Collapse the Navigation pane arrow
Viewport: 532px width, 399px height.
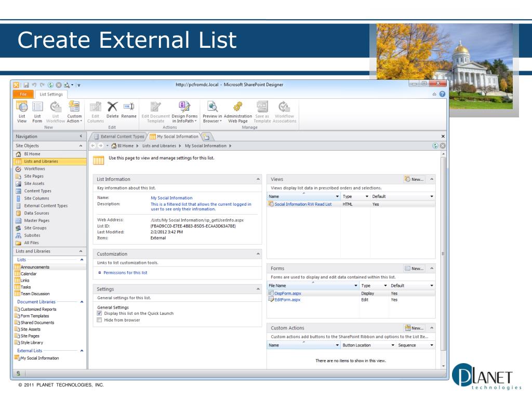click(x=81, y=137)
